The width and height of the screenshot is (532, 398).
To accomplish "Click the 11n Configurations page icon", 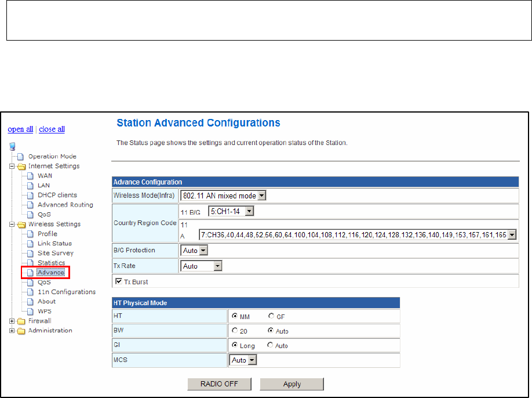I will pyautogui.click(x=31, y=292).
